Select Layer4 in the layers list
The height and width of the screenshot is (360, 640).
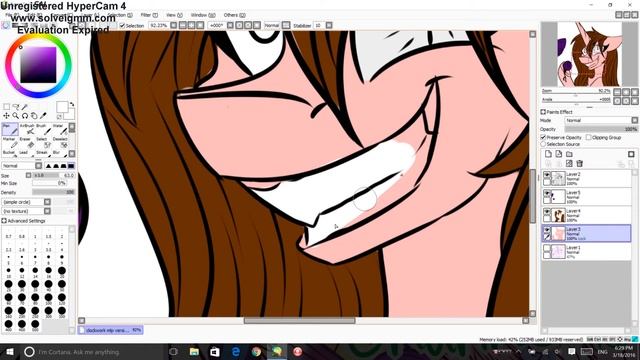point(586,215)
